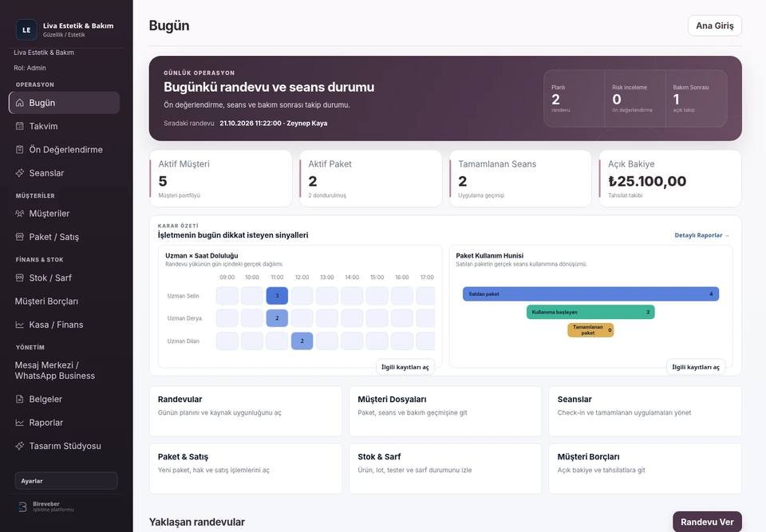Select Uzman Selin's 11:00 heatmap cell
766x532 pixels.
point(277,296)
